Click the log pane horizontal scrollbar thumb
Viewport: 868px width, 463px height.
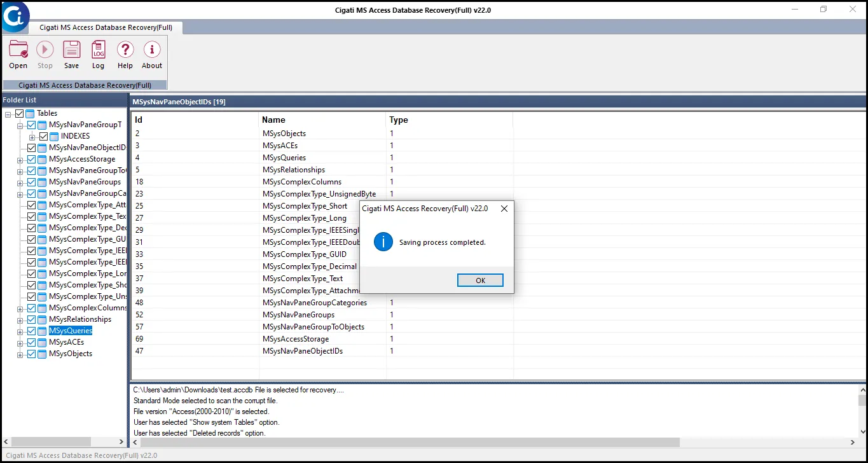tap(410, 442)
